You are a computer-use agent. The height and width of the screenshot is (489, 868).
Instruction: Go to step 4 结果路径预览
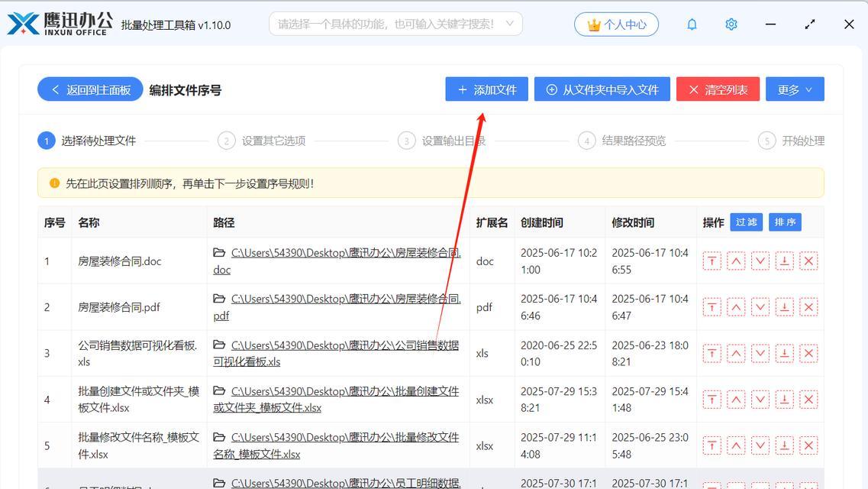point(621,141)
